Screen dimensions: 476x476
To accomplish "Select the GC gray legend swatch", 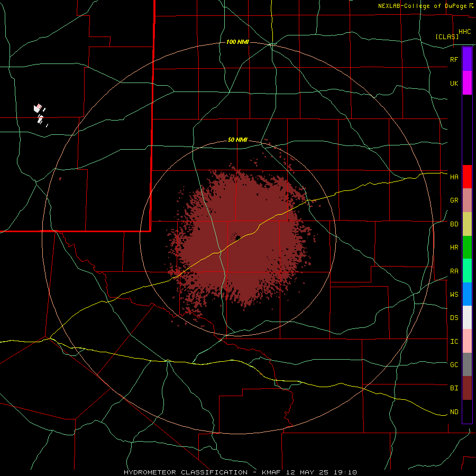I will (467, 364).
